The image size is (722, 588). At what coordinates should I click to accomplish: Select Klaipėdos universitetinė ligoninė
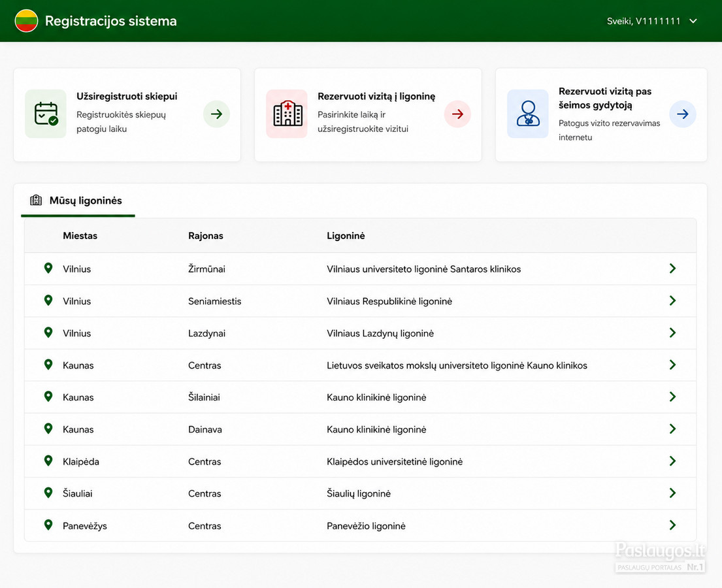tap(395, 462)
